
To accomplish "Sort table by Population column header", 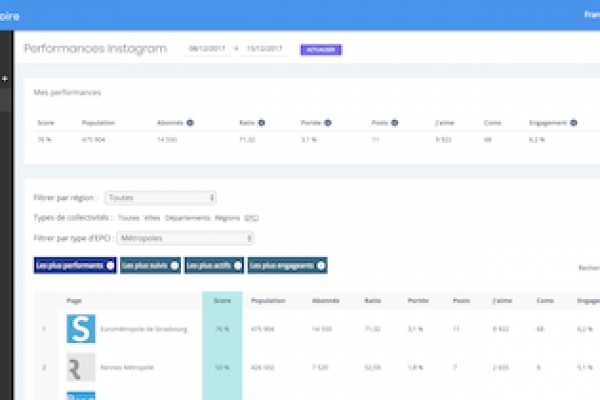I will click(x=268, y=301).
